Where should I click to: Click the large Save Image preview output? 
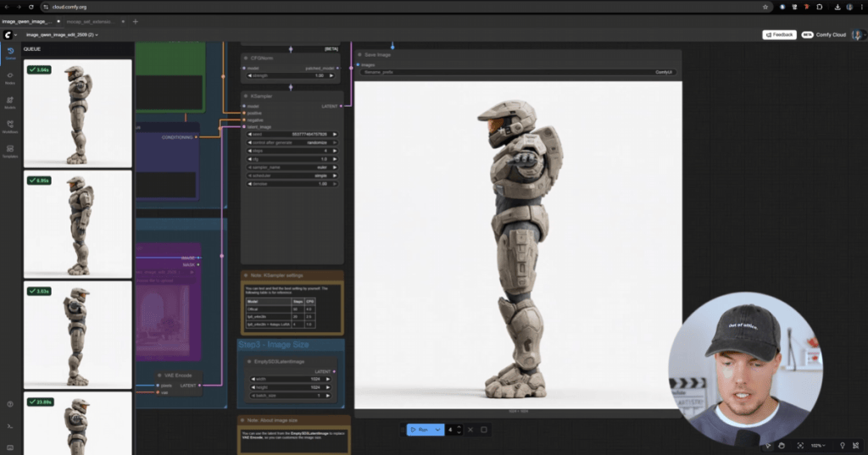(x=518, y=245)
